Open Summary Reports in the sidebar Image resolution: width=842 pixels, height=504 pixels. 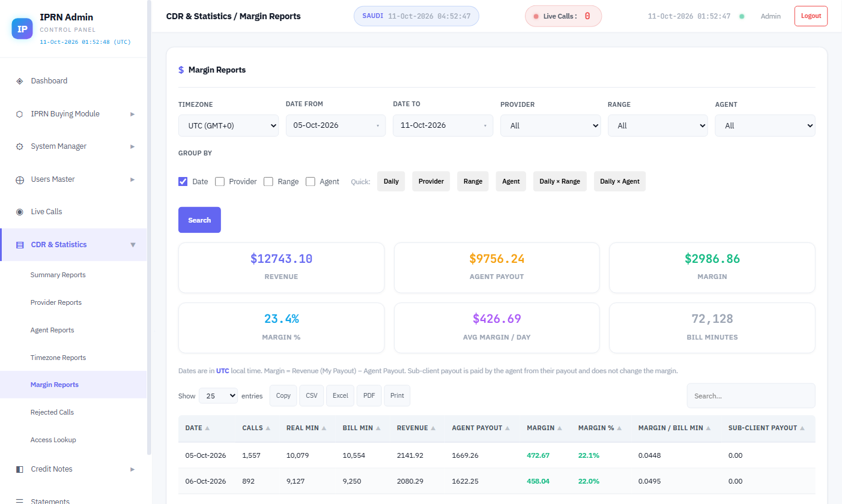(x=58, y=275)
